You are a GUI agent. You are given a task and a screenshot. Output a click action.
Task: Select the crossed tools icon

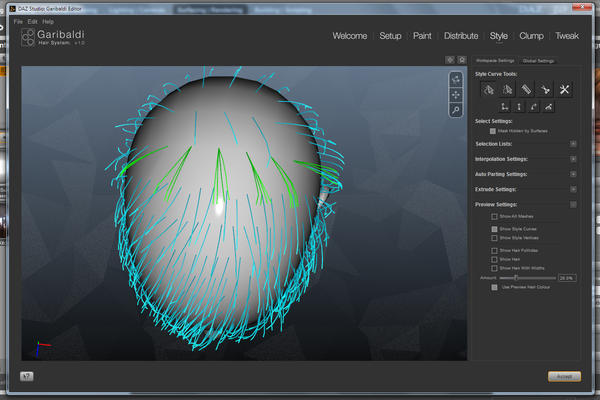564,90
